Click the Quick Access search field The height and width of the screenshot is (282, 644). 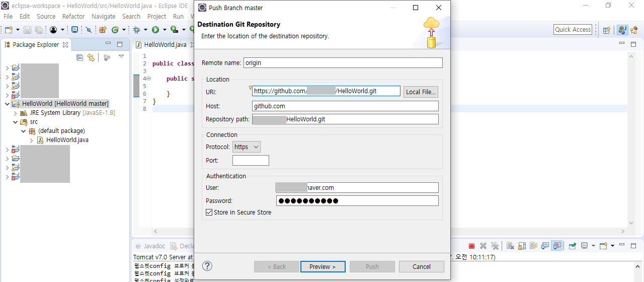click(573, 30)
